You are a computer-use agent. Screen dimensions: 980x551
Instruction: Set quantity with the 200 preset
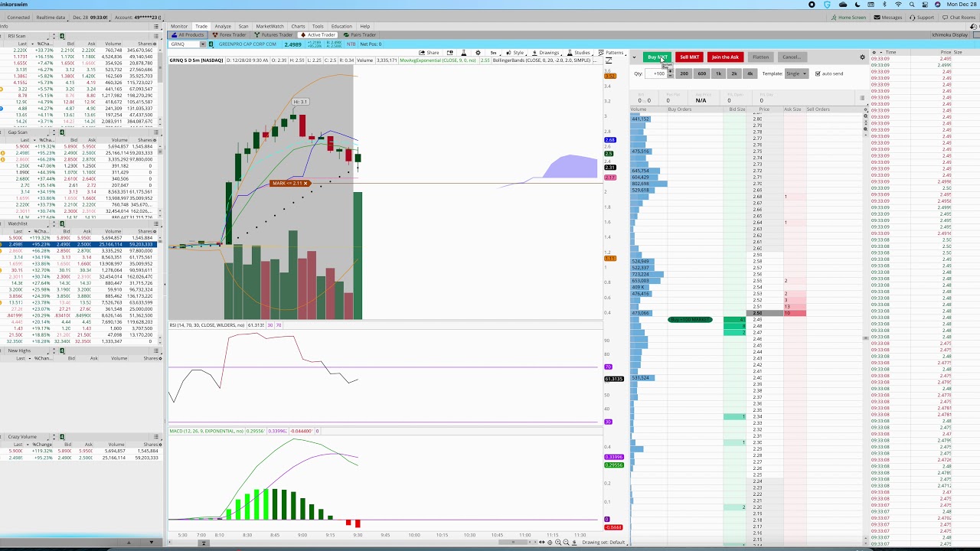(x=684, y=73)
